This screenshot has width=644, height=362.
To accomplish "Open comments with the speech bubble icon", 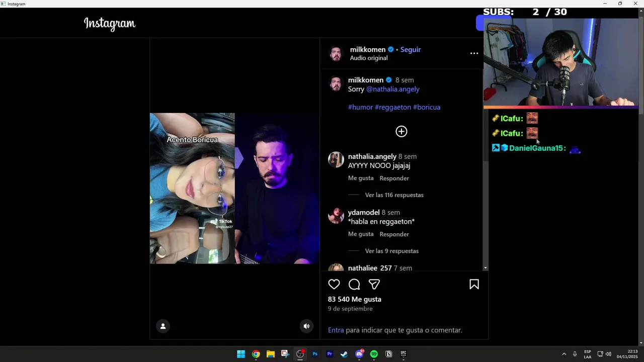I will click(354, 285).
